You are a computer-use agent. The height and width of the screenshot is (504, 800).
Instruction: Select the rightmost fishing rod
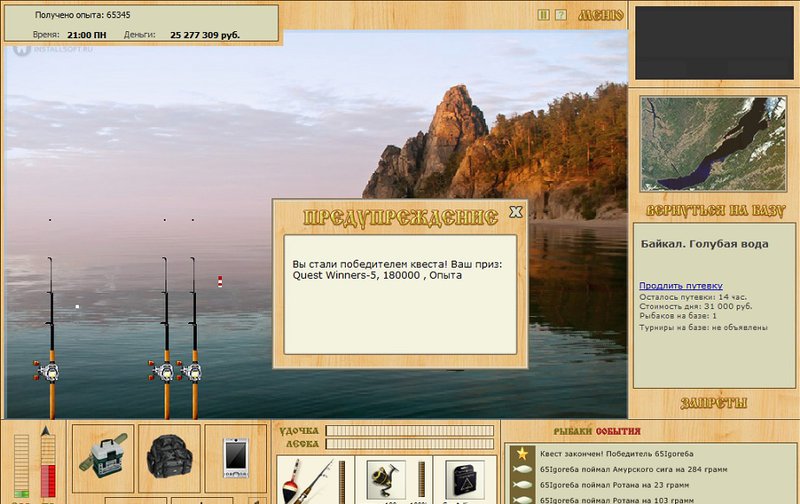(x=194, y=337)
